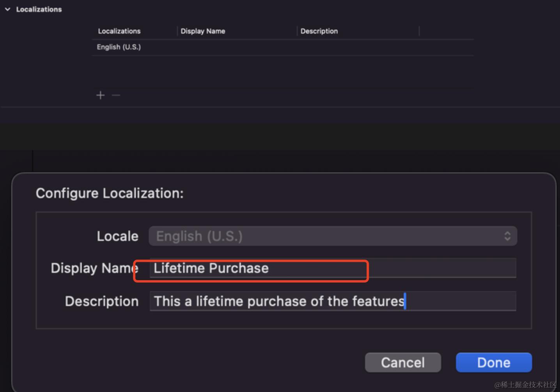Collapse the Localizations section chevron

pos(7,9)
